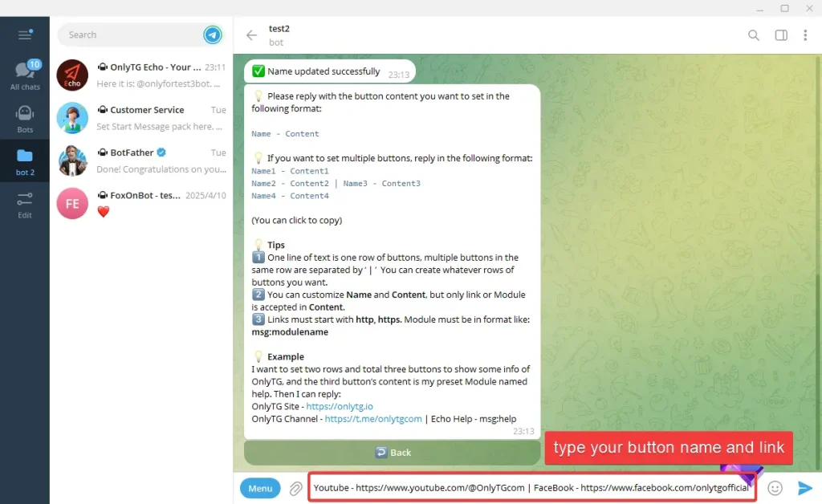Image resolution: width=822 pixels, height=504 pixels.
Task: Toggle the right sidebar panel
Action: coord(780,35)
